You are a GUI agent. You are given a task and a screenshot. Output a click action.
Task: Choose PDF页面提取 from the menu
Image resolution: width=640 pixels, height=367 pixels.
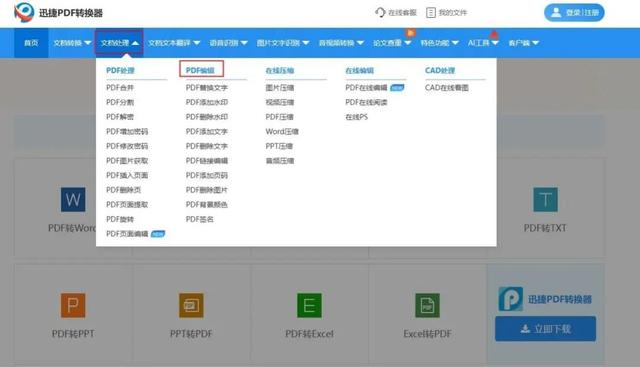tap(127, 205)
